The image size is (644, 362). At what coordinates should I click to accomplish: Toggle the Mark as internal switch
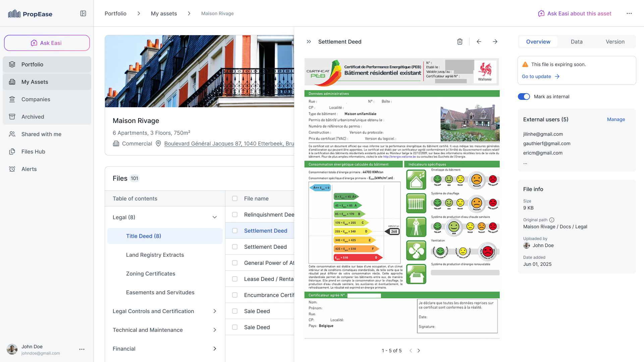click(x=524, y=97)
